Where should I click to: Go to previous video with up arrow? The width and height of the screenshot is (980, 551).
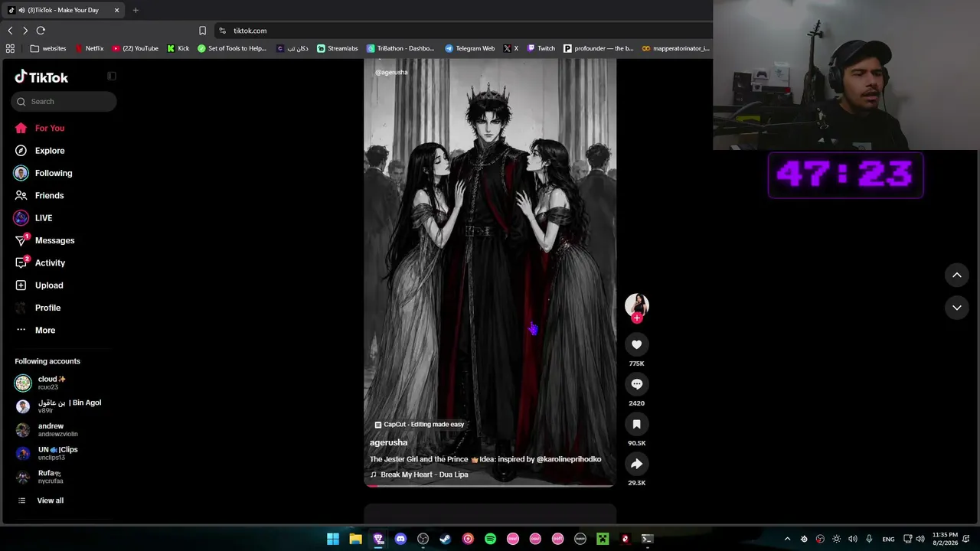(x=957, y=275)
